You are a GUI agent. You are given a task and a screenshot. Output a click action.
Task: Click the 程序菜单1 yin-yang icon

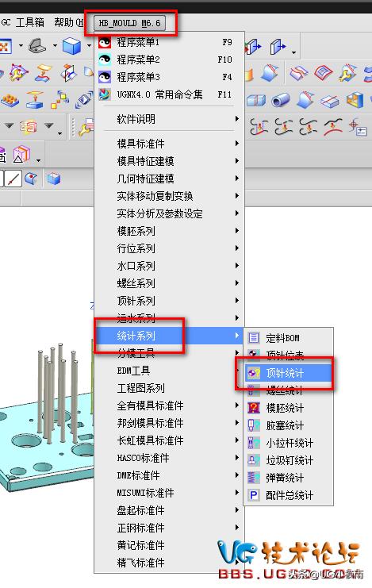coord(105,42)
